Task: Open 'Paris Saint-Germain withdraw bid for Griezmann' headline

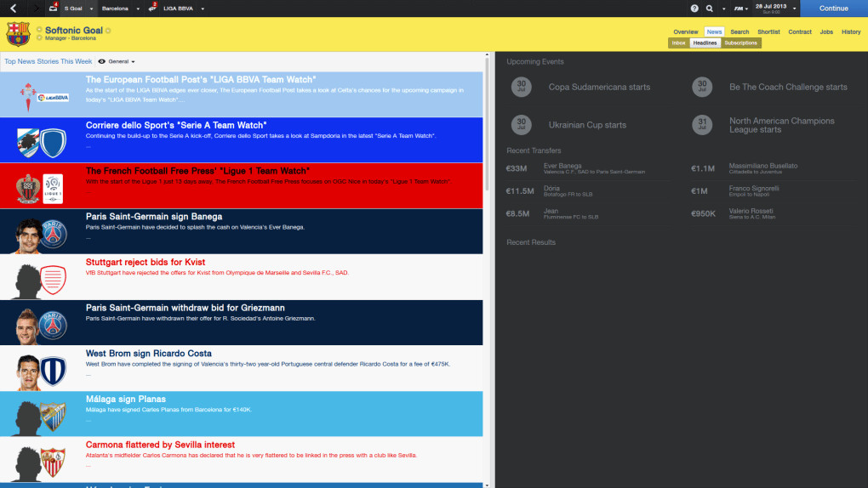Action: pyautogui.click(x=185, y=308)
